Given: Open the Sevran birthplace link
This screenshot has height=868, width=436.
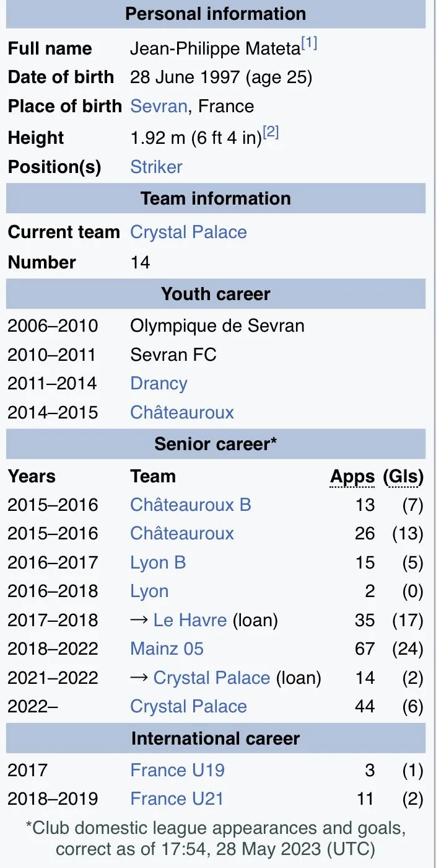Looking at the screenshot, I should [159, 106].
